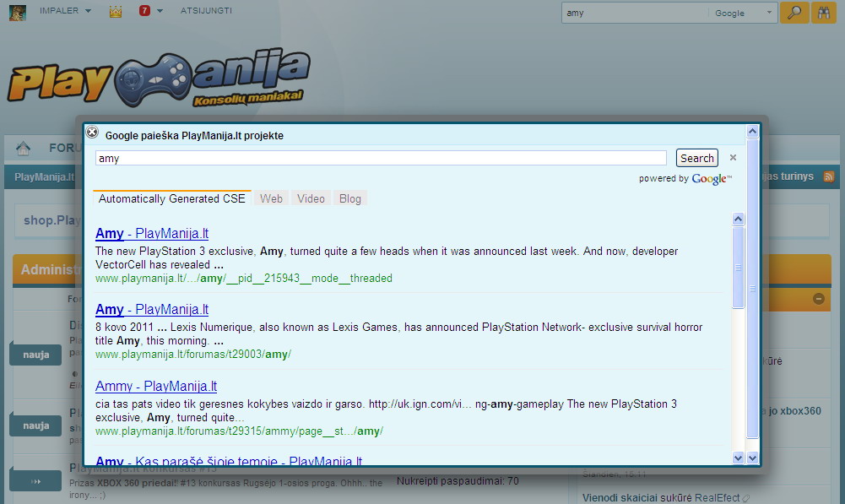This screenshot has height=504, width=845.
Task: Open Amy - Kas parašė šioje temoje result
Action: [x=229, y=461]
